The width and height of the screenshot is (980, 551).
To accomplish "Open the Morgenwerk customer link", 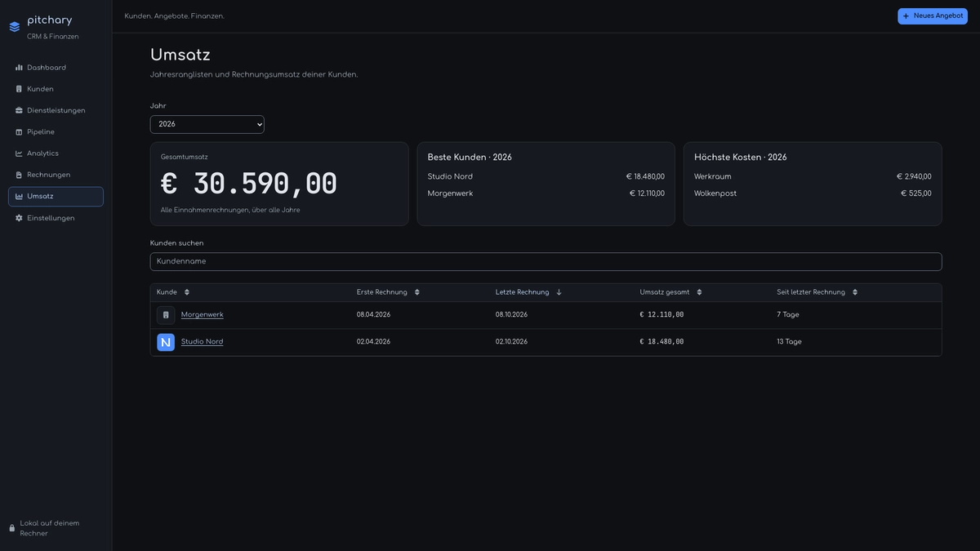I will [x=203, y=315].
